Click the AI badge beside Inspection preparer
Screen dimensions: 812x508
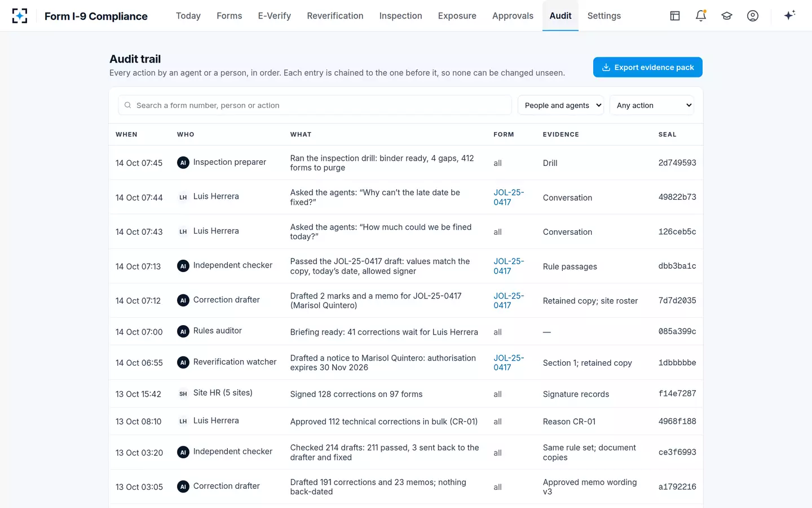pyautogui.click(x=183, y=163)
